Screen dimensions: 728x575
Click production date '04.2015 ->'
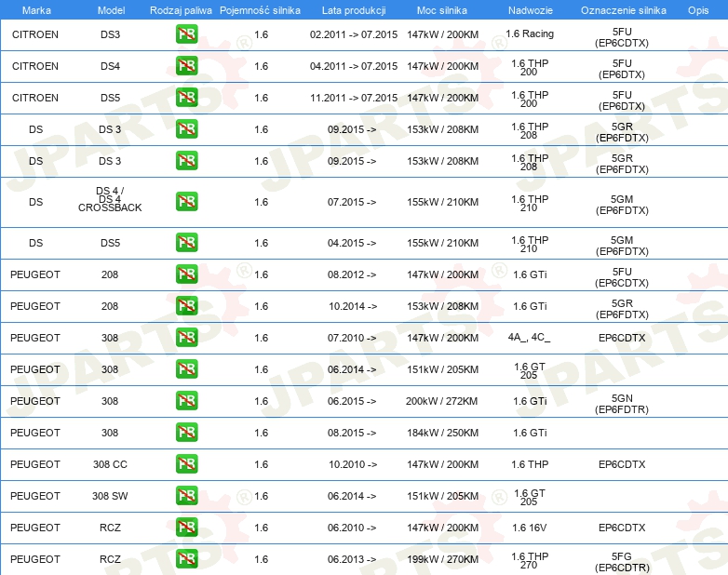coord(352,243)
